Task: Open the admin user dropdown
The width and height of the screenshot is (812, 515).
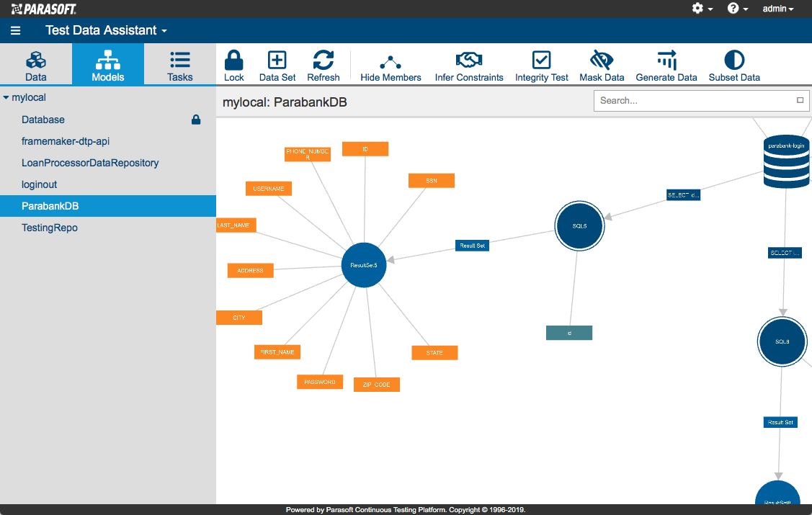Action: point(778,8)
